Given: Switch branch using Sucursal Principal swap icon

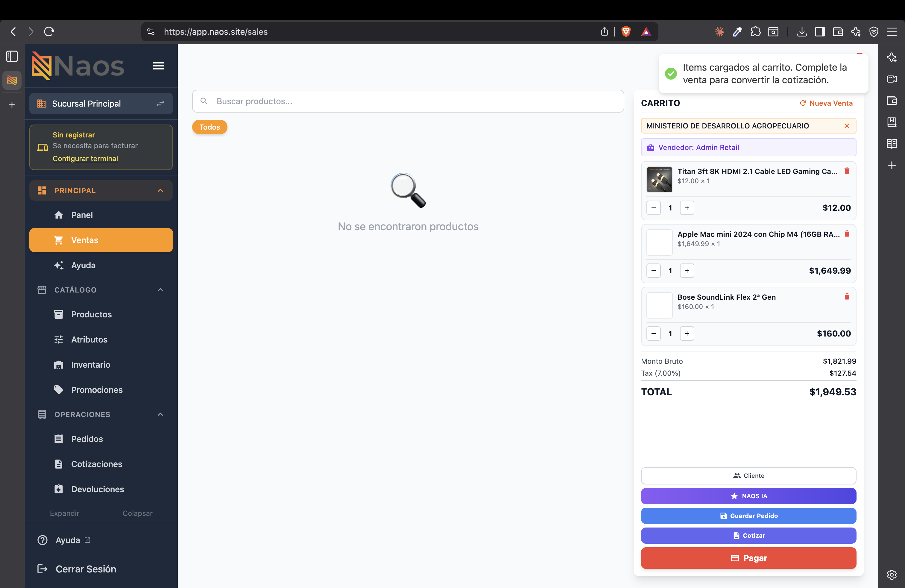Looking at the screenshot, I should [160, 104].
